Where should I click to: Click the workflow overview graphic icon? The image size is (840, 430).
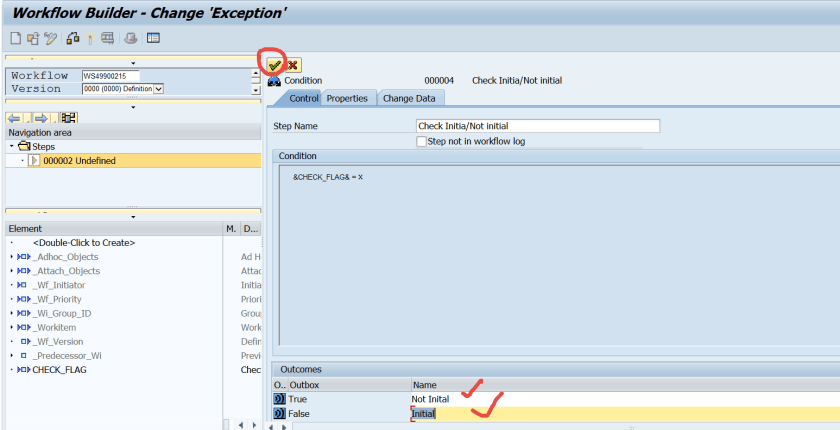click(x=69, y=118)
